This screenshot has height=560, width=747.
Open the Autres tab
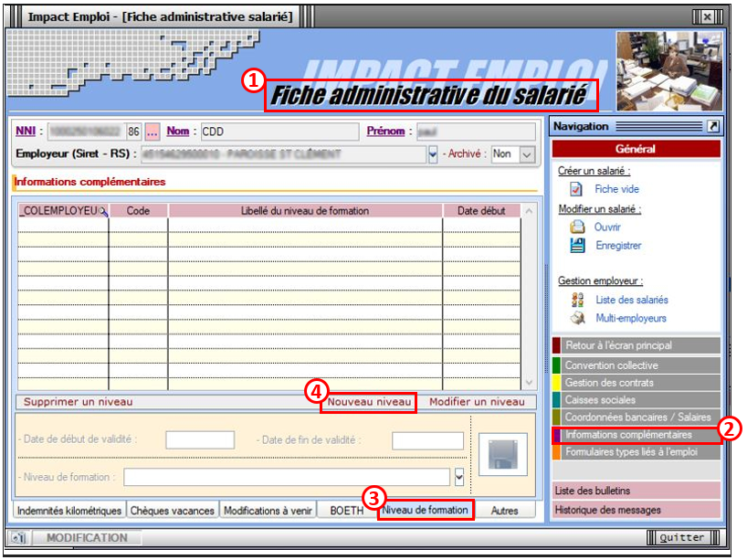[504, 511]
